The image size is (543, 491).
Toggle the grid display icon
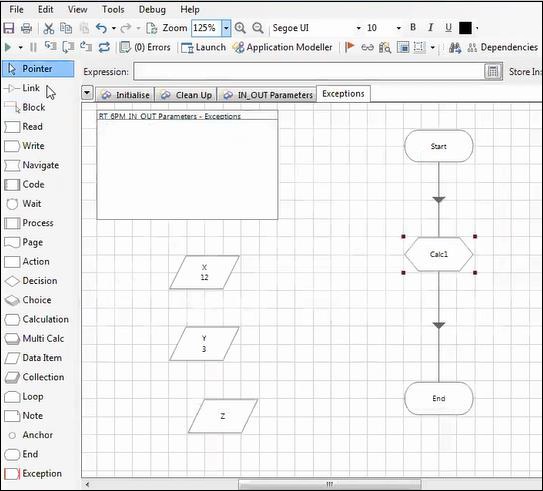(419, 47)
